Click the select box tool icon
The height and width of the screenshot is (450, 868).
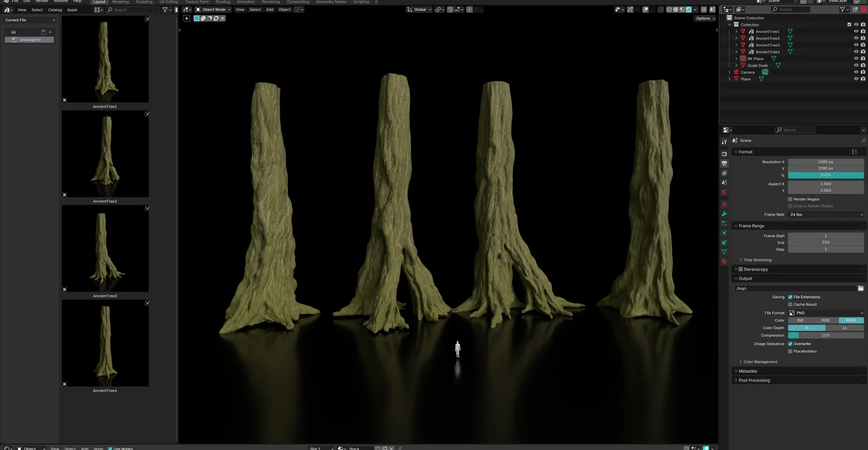tap(187, 18)
